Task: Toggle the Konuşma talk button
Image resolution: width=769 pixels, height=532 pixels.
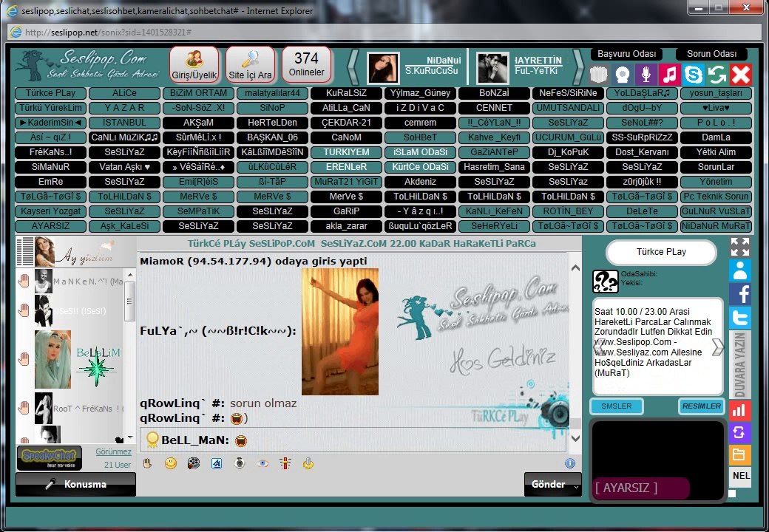Action: pyautogui.click(x=75, y=484)
